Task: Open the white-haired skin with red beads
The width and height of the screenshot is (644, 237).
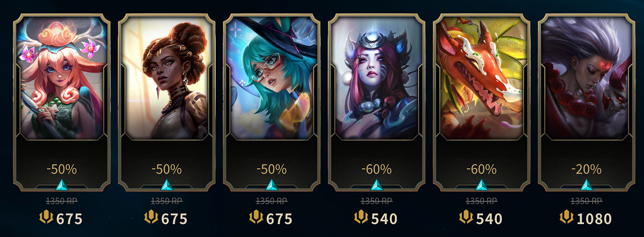Action: pyautogui.click(x=587, y=78)
